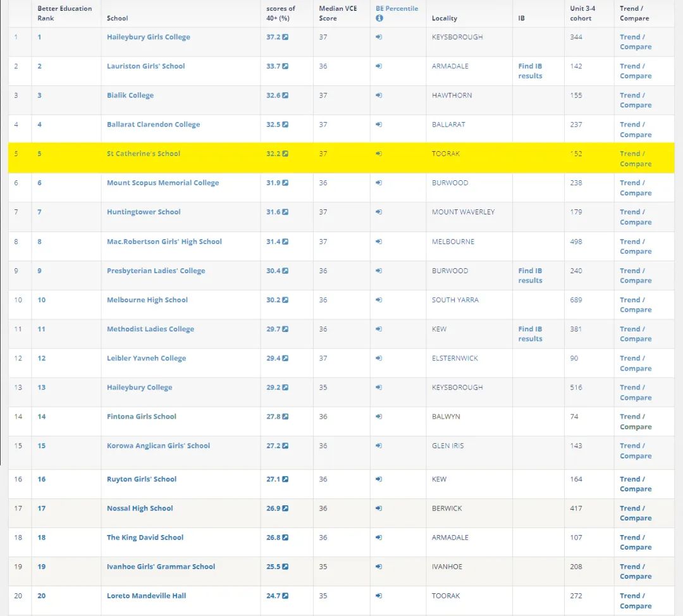Click the BE Percentile column header link
The image size is (683, 616).
coord(397,8)
